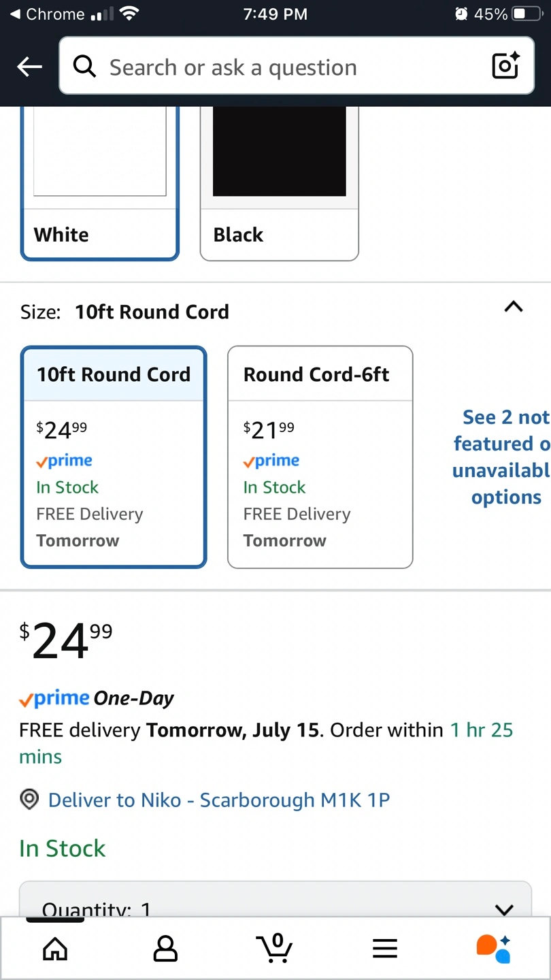This screenshot has height=980, width=551.
Task: Open the hamburger menu icon
Action: pyautogui.click(x=385, y=948)
